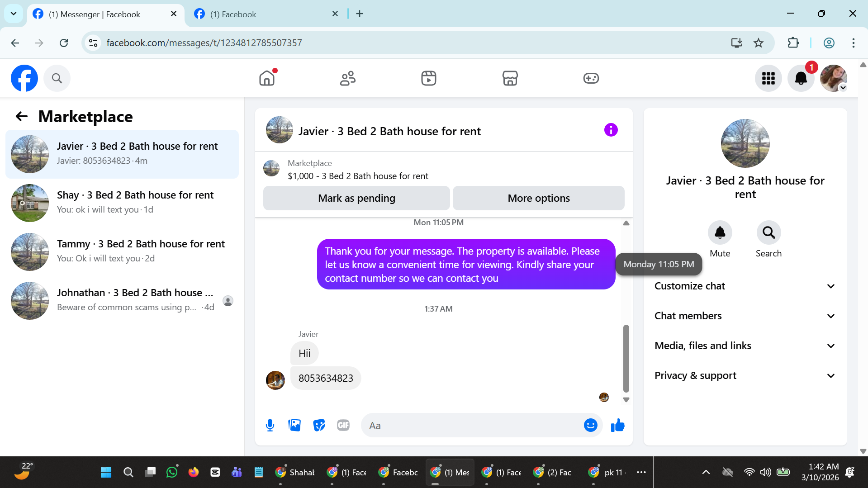
Task: Click Javier's Hii message
Action: pyautogui.click(x=304, y=353)
